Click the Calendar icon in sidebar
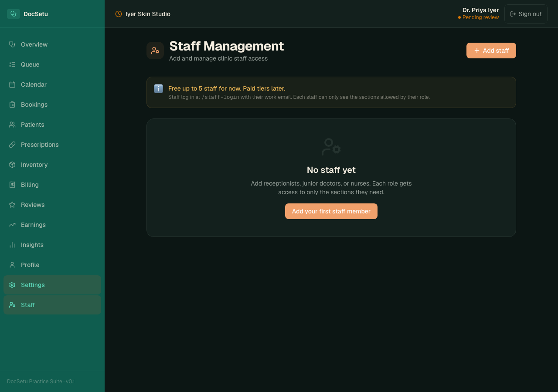 (x=12, y=84)
